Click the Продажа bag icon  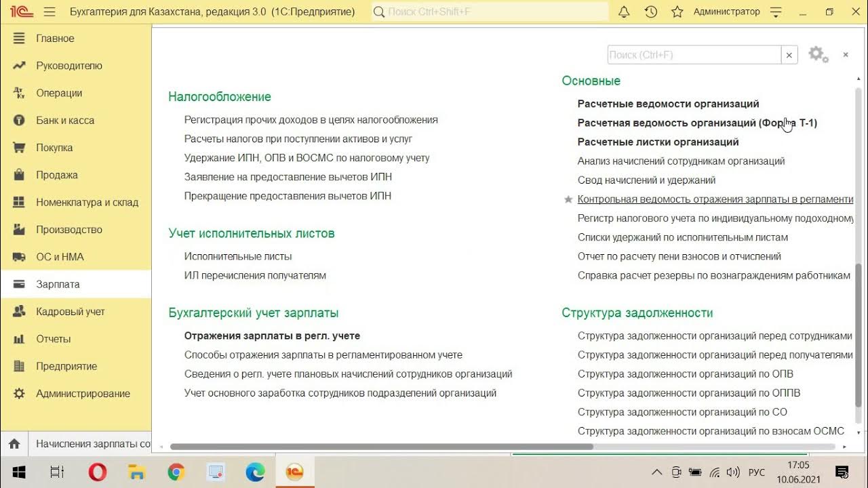click(19, 175)
